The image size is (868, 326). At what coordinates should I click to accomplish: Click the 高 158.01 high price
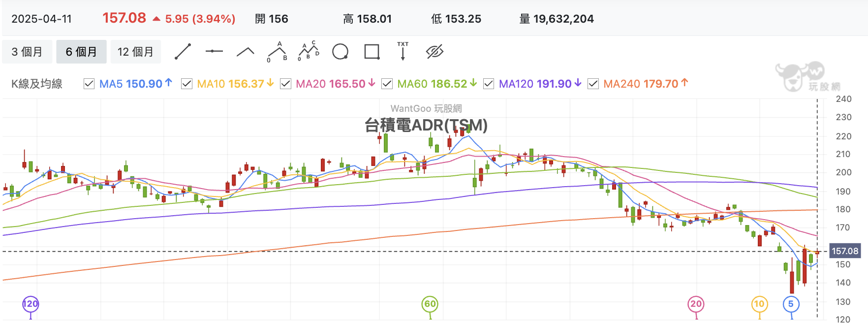coord(367,19)
